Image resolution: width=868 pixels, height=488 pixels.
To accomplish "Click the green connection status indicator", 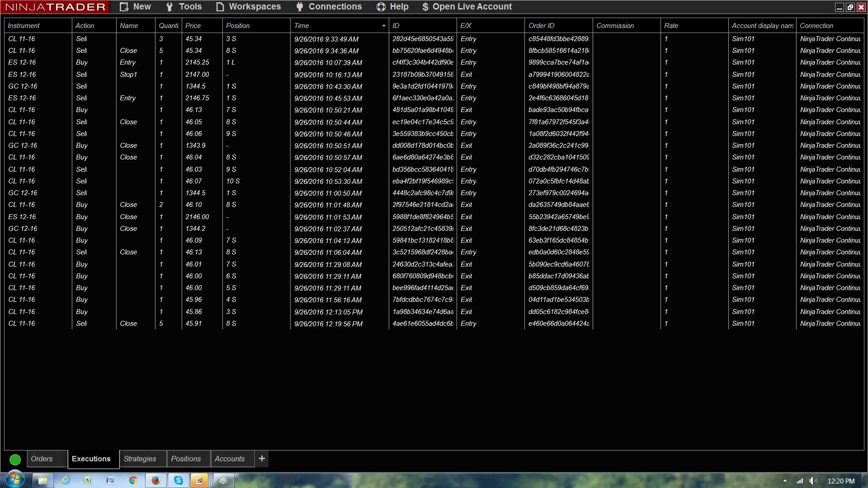I will coord(15,460).
